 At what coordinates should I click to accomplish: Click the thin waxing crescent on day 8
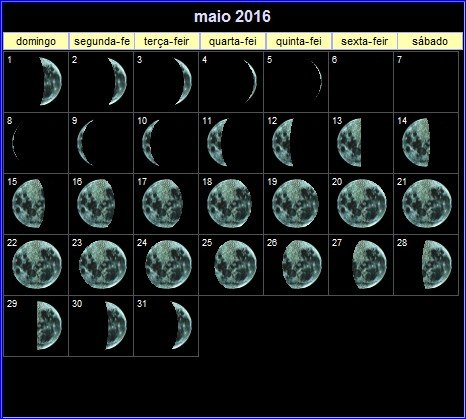tap(15, 143)
